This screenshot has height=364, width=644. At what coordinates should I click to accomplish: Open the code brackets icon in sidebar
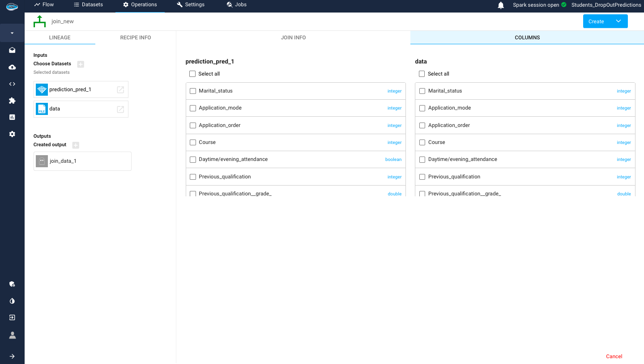pos(12,84)
